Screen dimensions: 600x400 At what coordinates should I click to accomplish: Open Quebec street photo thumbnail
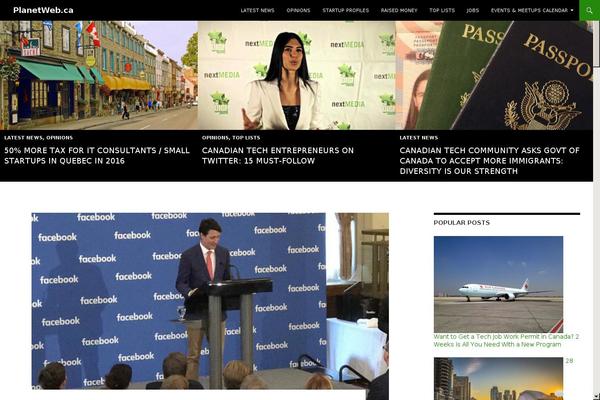tap(99, 75)
